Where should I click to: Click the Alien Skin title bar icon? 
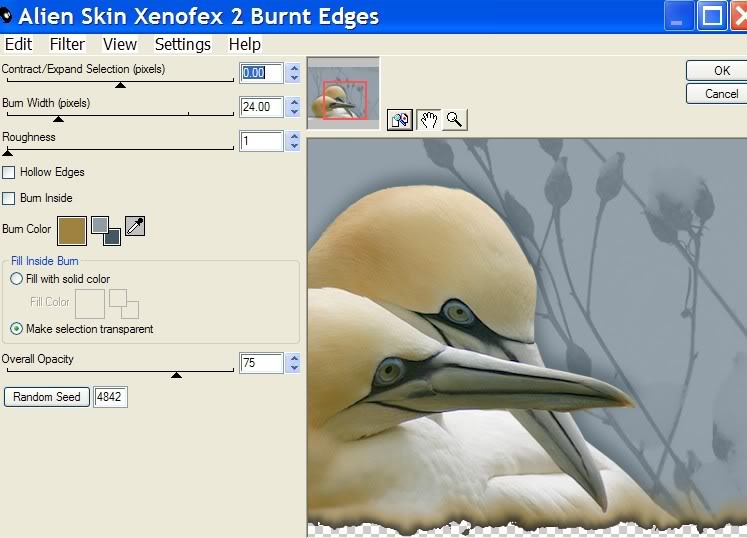point(6,16)
